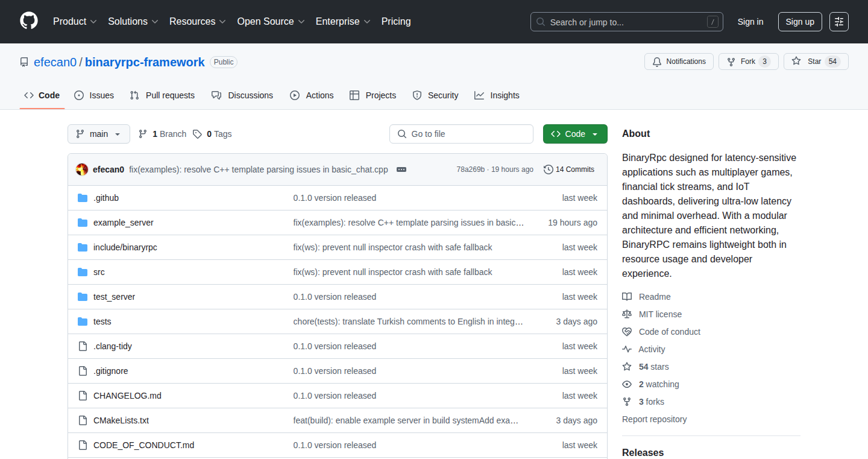Click the repository icon before efecan0
The width and height of the screenshot is (868, 459).
click(24, 62)
